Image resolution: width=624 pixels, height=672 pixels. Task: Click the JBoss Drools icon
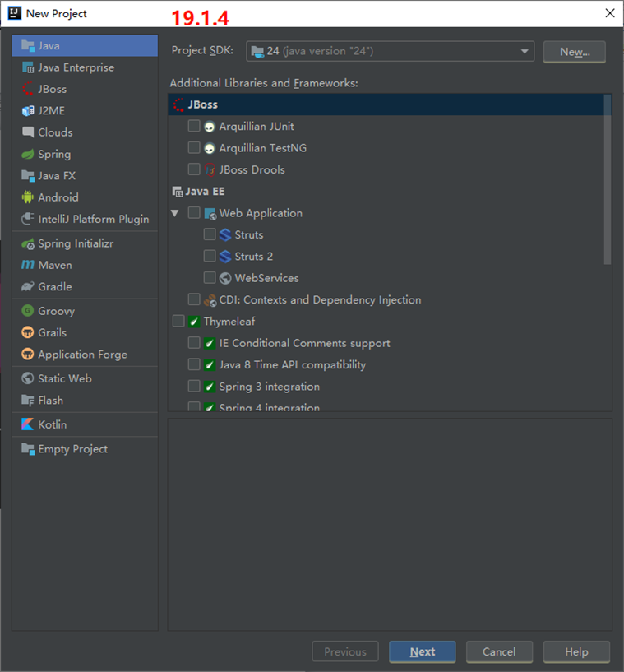click(x=210, y=170)
